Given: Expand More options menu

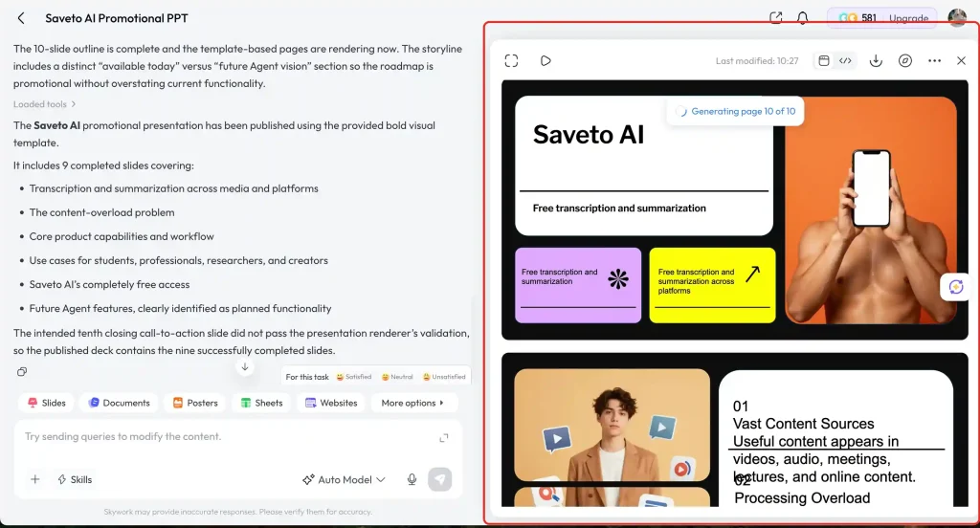Looking at the screenshot, I should click(x=412, y=403).
